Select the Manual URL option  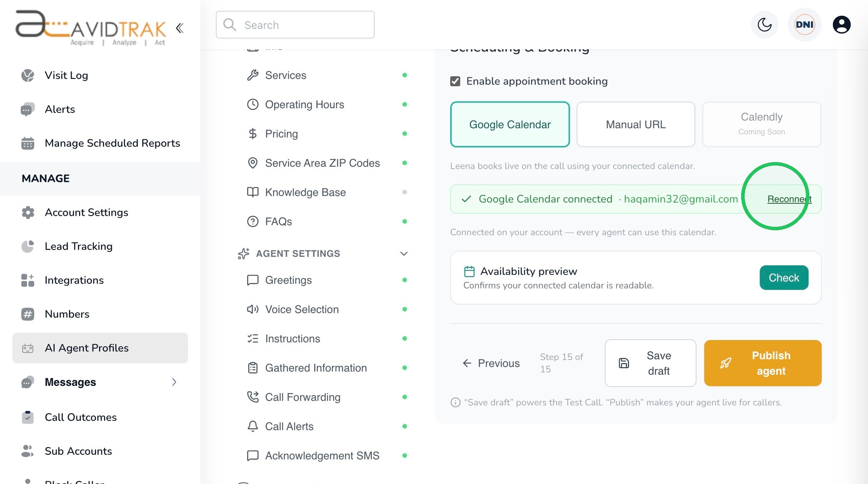[x=636, y=124]
